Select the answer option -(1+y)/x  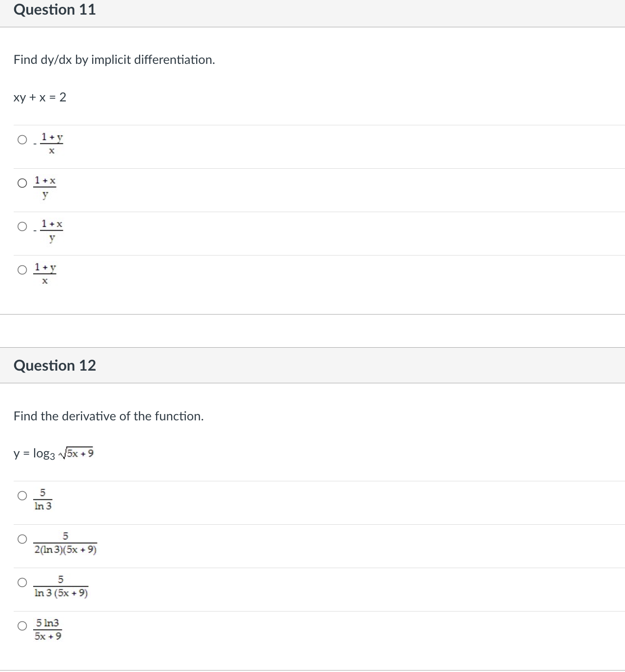22,140
